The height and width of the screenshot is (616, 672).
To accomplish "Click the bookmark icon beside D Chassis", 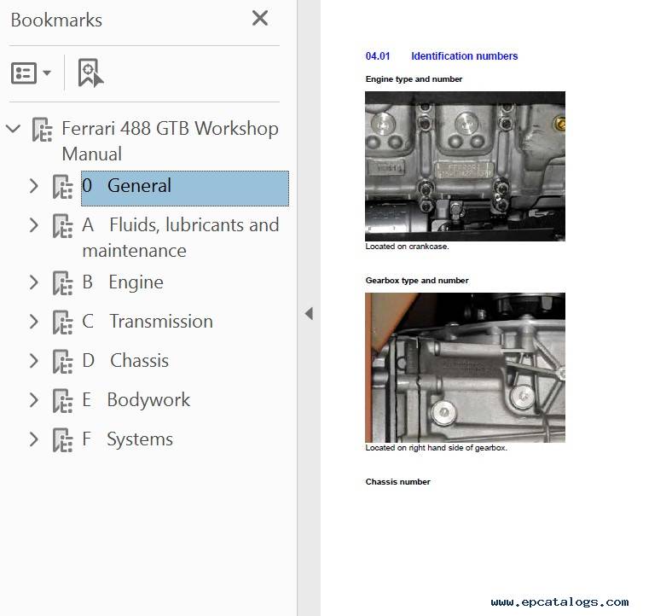I will click(x=62, y=361).
